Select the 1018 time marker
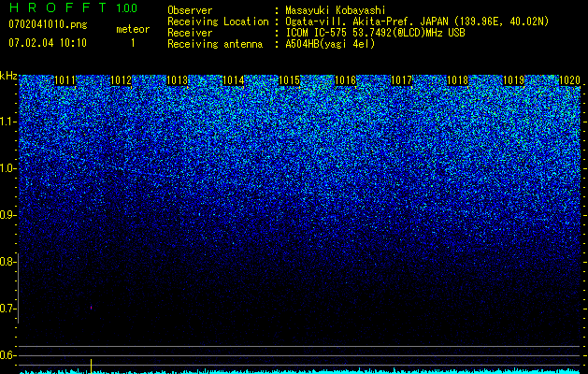This screenshot has width=588, height=374. point(458,80)
